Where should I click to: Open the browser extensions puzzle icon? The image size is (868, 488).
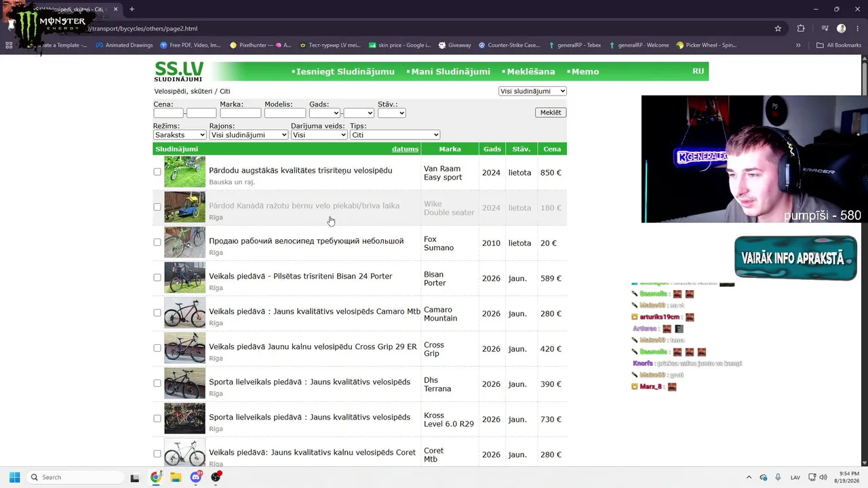pyautogui.click(x=801, y=28)
